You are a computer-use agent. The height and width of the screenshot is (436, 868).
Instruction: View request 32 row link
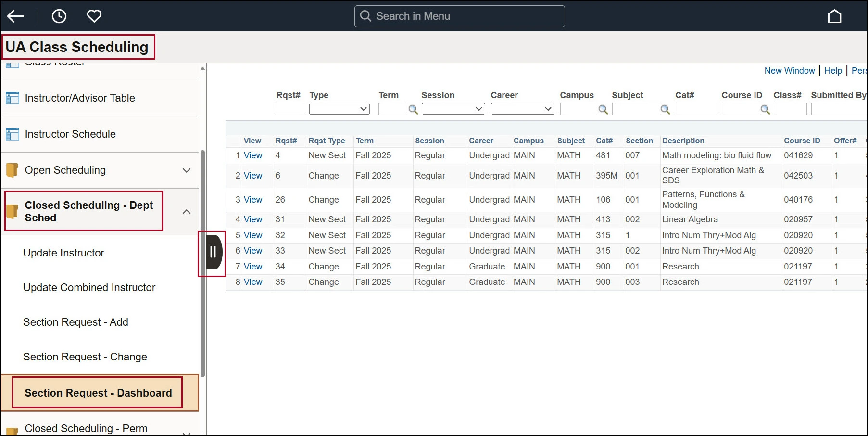(253, 235)
